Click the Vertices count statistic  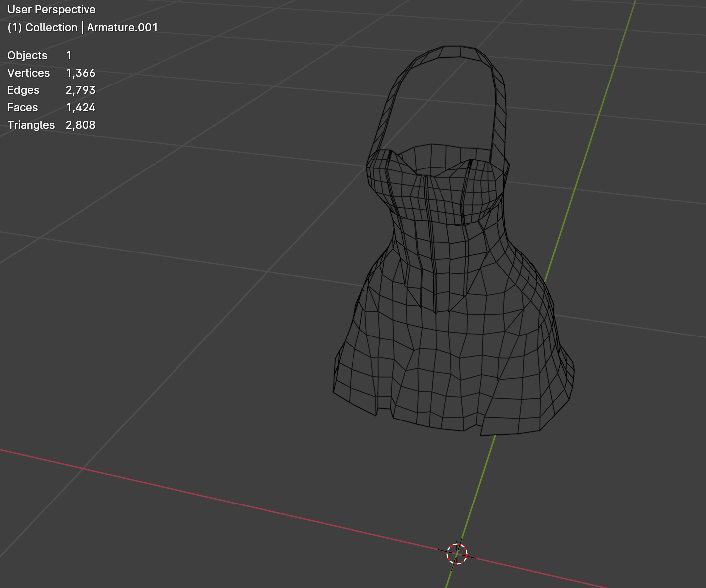81,73
